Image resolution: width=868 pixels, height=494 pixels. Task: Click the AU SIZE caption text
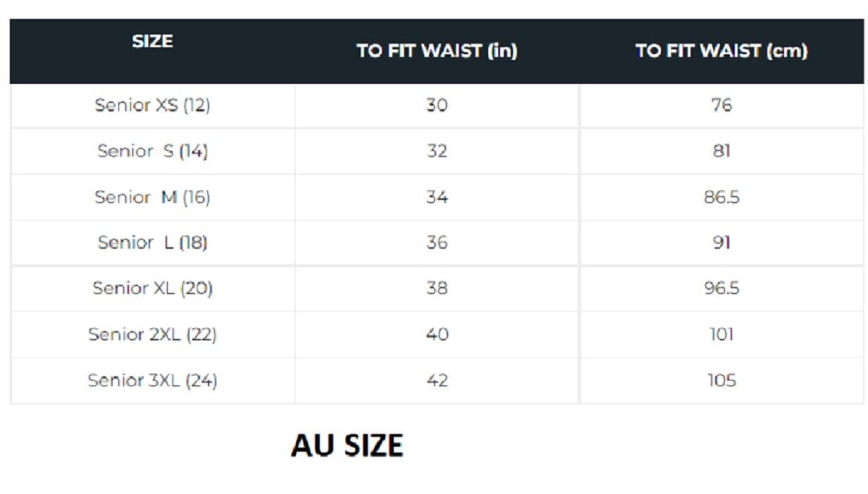coord(347,446)
